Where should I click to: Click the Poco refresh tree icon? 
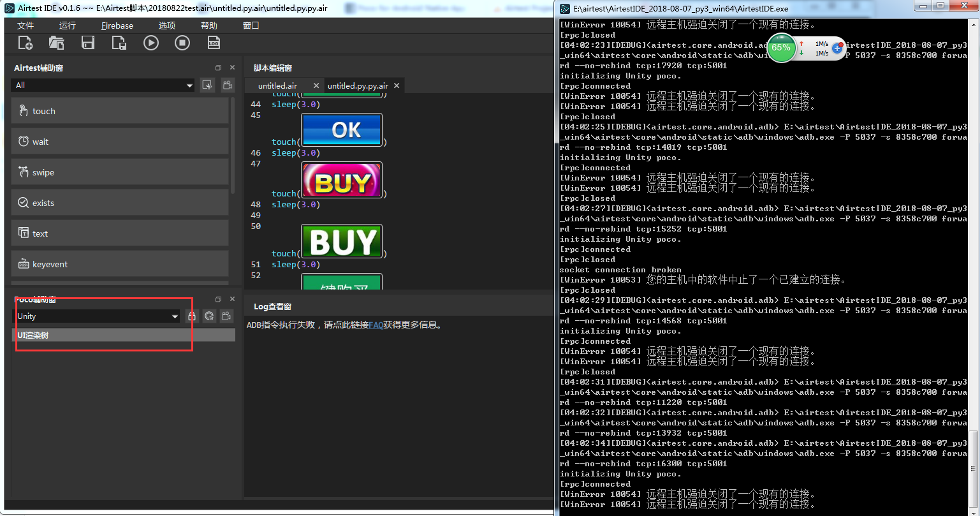click(209, 316)
